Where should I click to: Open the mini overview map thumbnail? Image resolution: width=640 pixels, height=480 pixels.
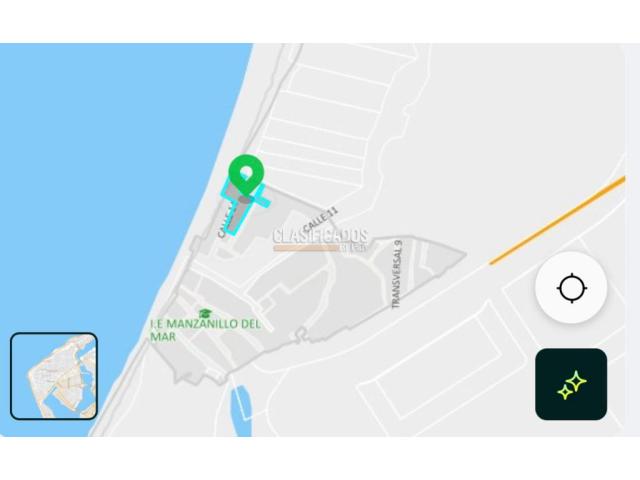[x=54, y=376]
